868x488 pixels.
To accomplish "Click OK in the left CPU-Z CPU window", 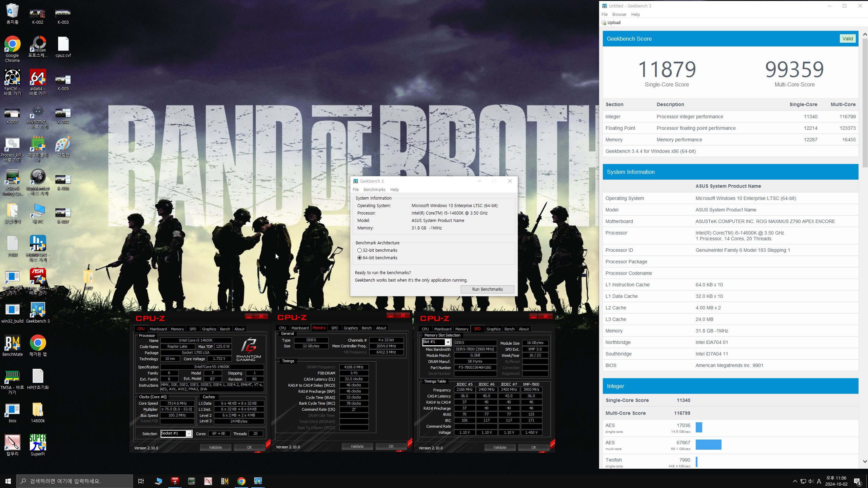I will click(x=249, y=447).
